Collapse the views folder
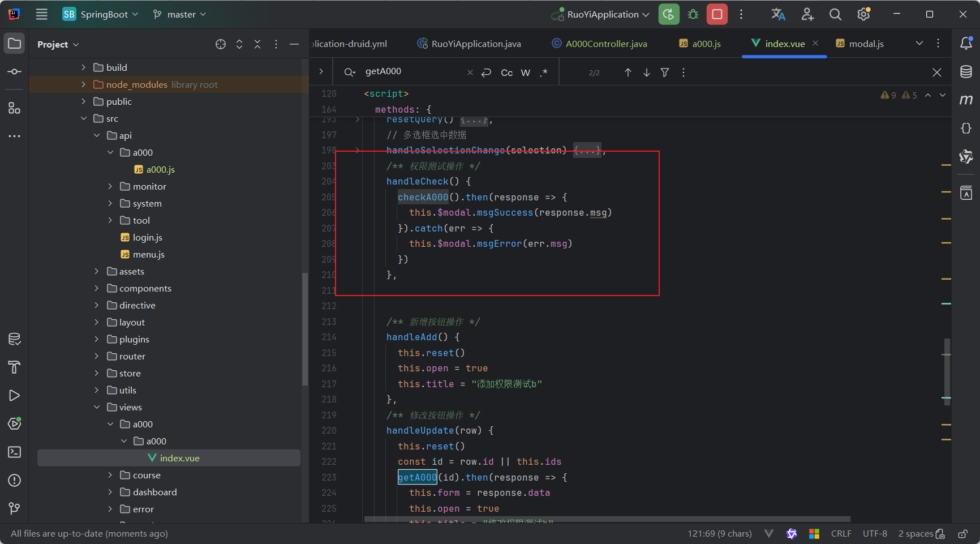Viewport: 980px width, 544px height. point(97,407)
